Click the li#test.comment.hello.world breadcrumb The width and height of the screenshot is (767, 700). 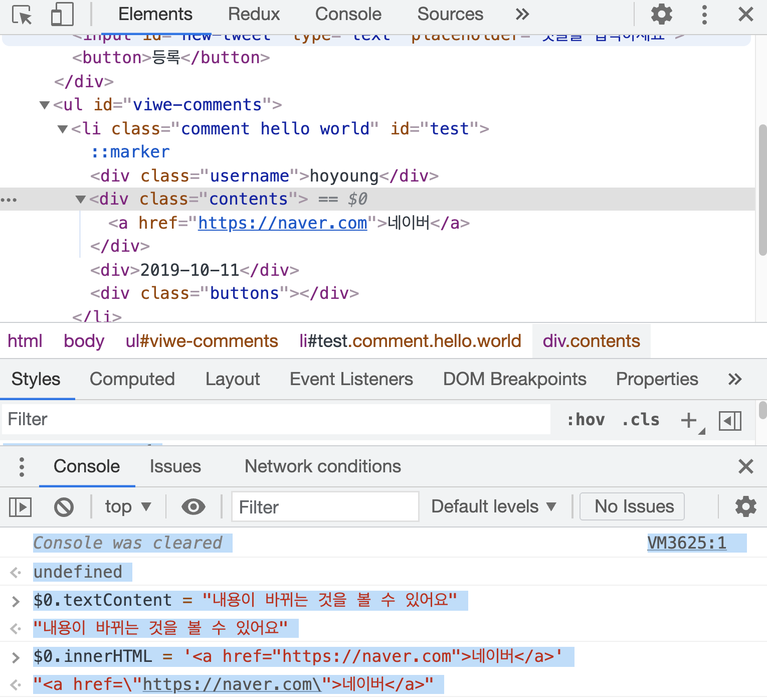(x=410, y=341)
